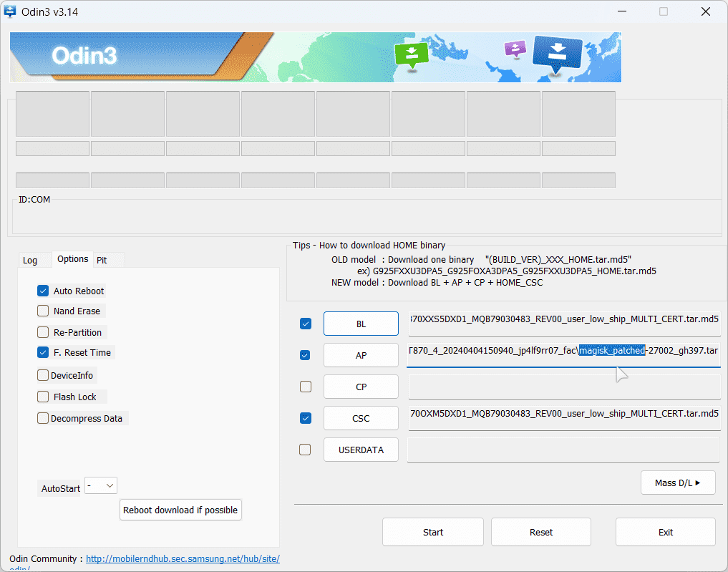Uncheck the CSC file checkbox
Image resolution: width=728 pixels, height=572 pixels.
click(x=306, y=418)
